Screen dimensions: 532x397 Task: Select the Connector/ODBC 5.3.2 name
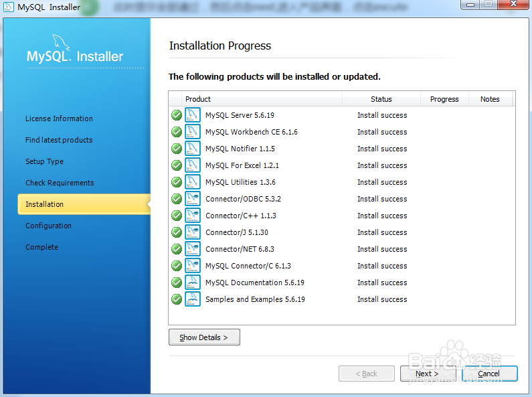click(x=244, y=199)
